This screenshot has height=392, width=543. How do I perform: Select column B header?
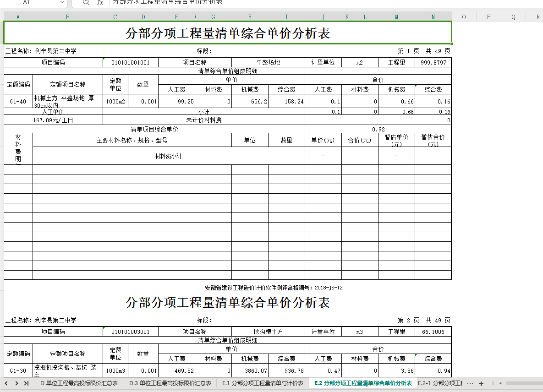point(67,17)
